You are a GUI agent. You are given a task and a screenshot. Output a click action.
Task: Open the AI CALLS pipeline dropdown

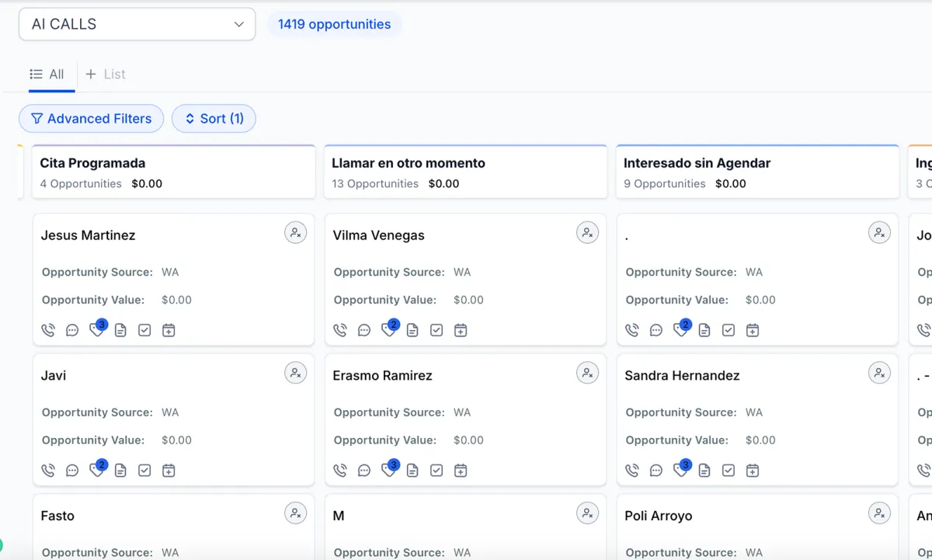[x=137, y=24]
